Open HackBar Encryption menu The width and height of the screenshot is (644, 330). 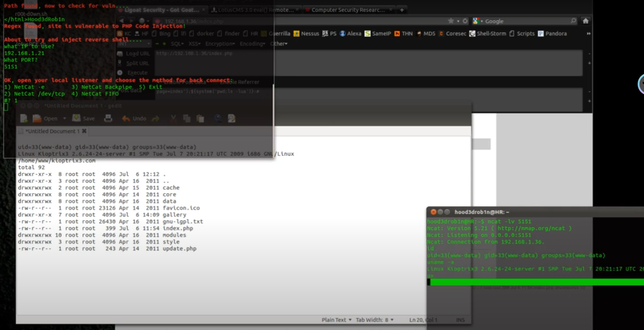pos(220,44)
